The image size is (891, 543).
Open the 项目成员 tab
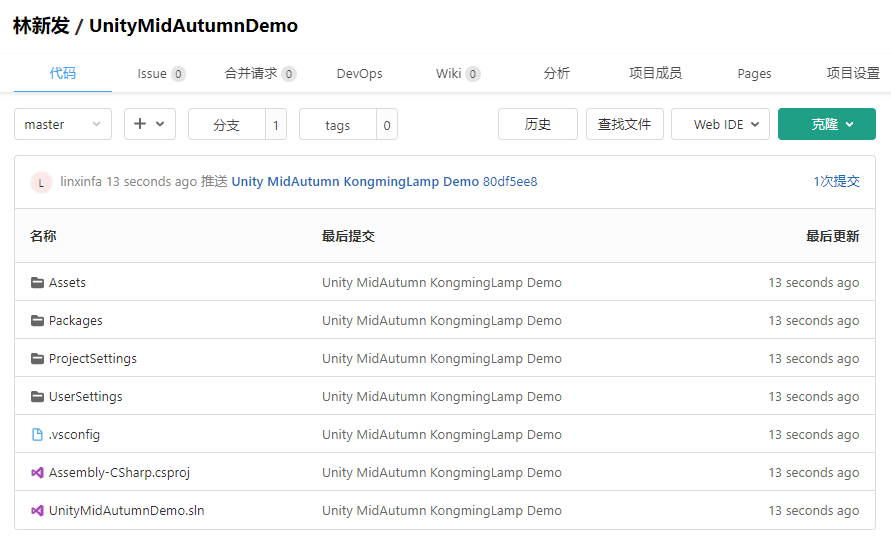pyautogui.click(x=655, y=73)
